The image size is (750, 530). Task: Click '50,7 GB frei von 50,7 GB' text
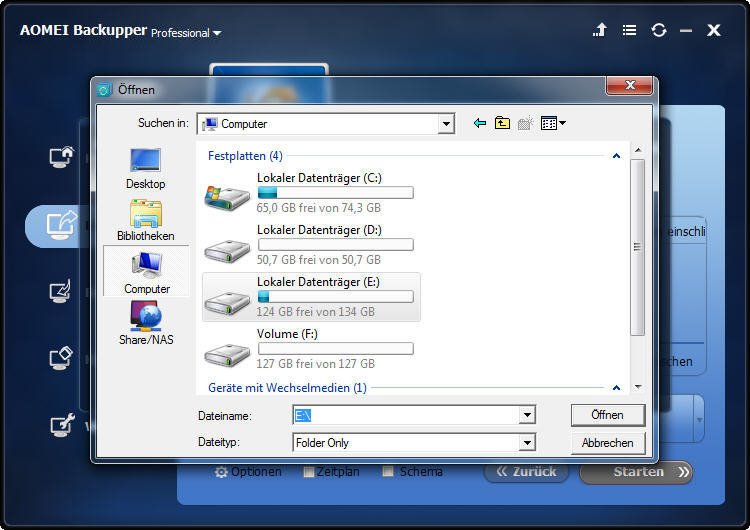pyautogui.click(x=319, y=260)
